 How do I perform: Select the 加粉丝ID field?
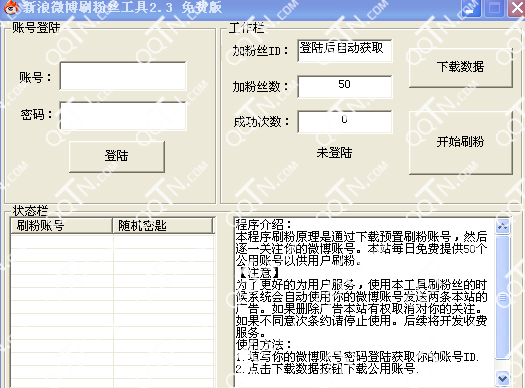pyautogui.click(x=345, y=51)
